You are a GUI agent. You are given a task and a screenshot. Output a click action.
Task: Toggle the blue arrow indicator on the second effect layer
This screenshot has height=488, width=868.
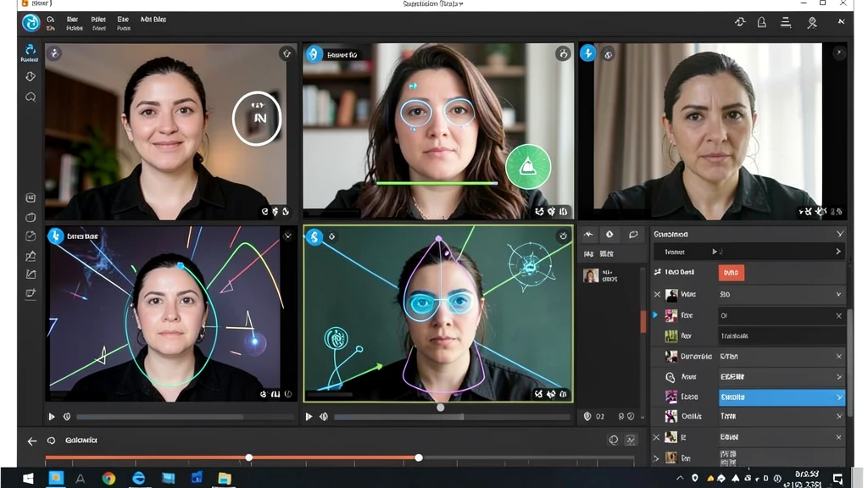pyautogui.click(x=656, y=315)
